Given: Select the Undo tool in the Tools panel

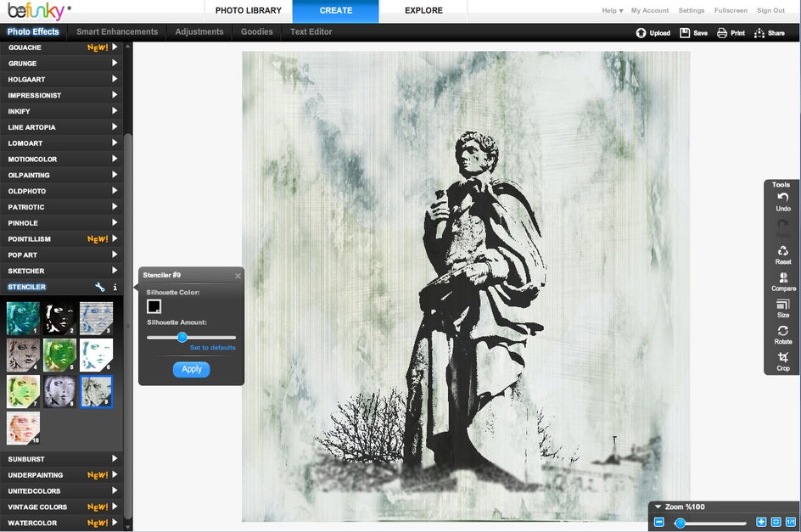Looking at the screenshot, I should pos(782,197).
